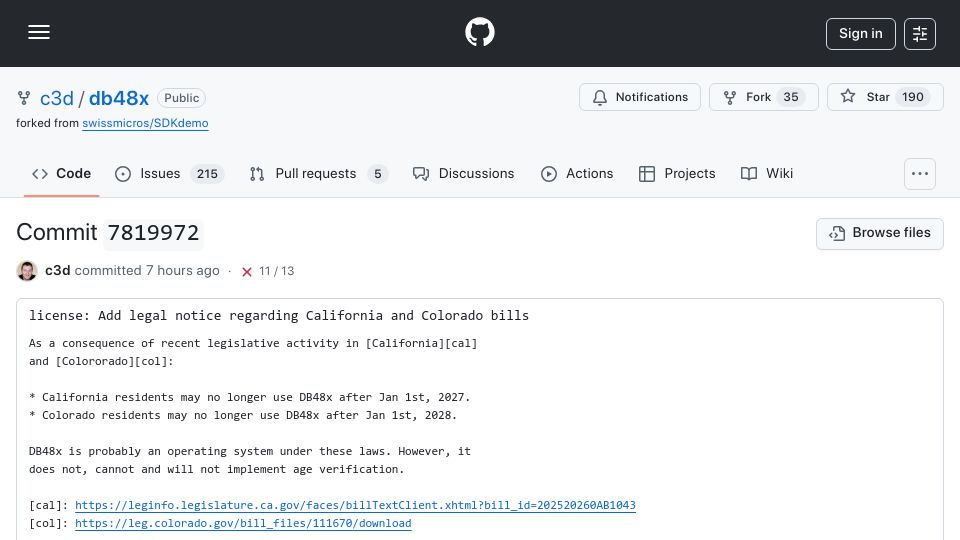Open c3d committer name link
960x540 pixels.
[x=58, y=271]
